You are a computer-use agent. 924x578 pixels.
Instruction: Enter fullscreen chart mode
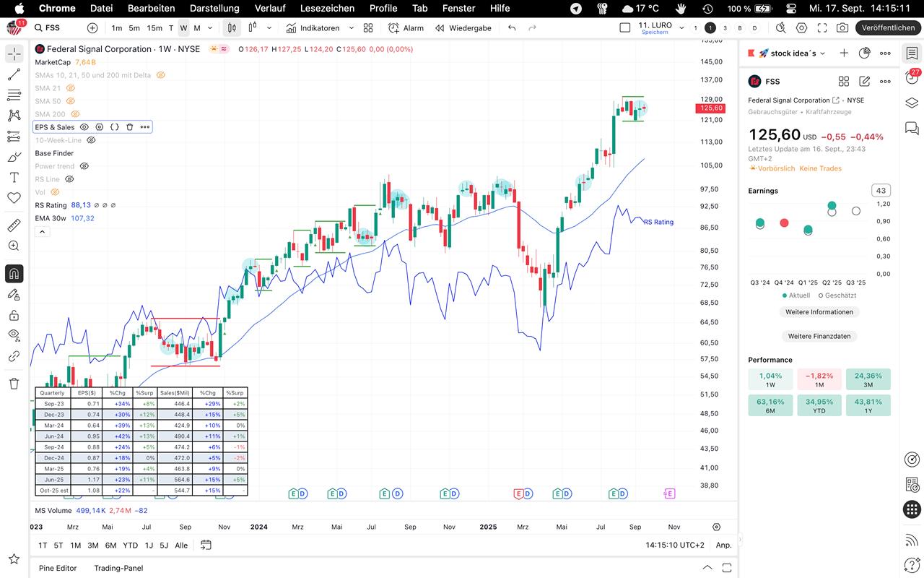(x=821, y=27)
